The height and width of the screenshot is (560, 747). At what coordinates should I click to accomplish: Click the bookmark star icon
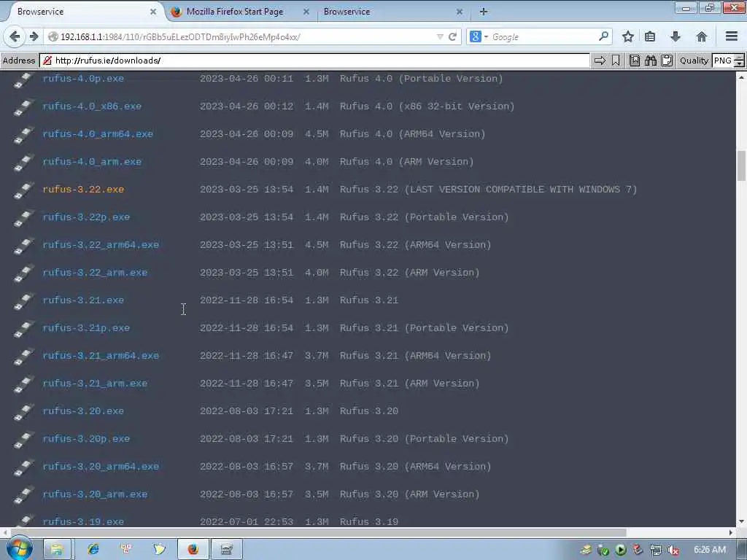coord(628,36)
